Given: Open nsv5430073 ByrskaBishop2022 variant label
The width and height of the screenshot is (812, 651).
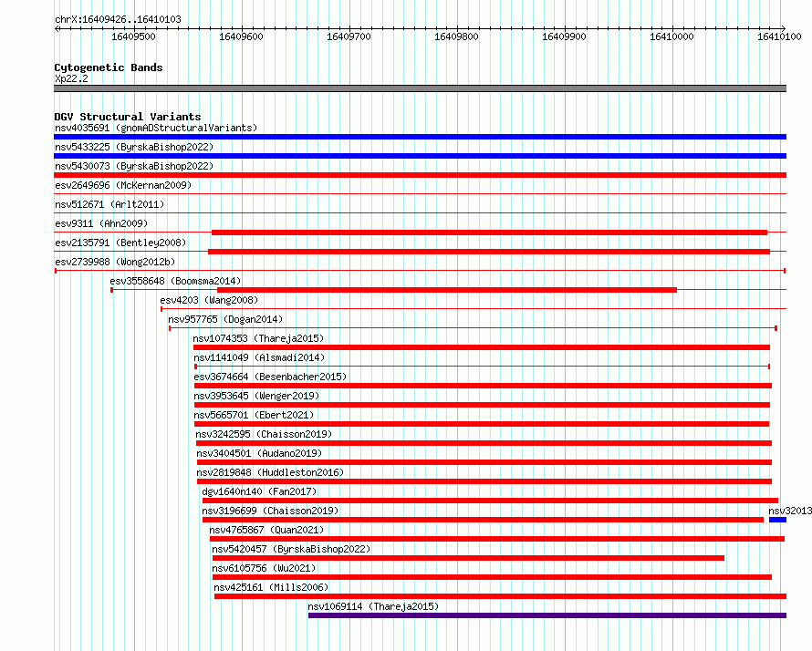Looking at the screenshot, I should [x=134, y=166].
